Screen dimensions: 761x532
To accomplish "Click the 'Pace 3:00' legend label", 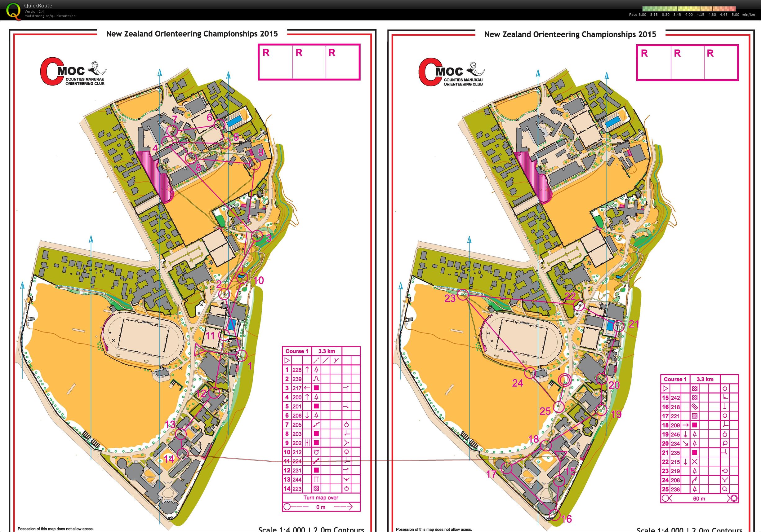I will [638, 15].
